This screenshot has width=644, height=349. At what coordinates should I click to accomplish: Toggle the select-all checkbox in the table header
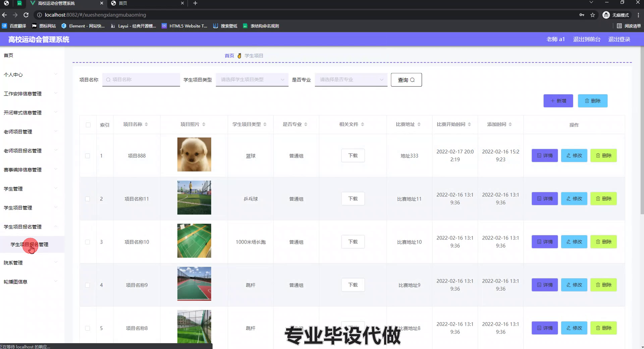pos(88,125)
